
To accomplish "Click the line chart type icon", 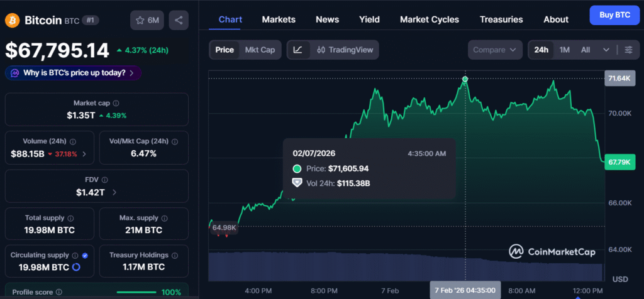I will click(298, 50).
